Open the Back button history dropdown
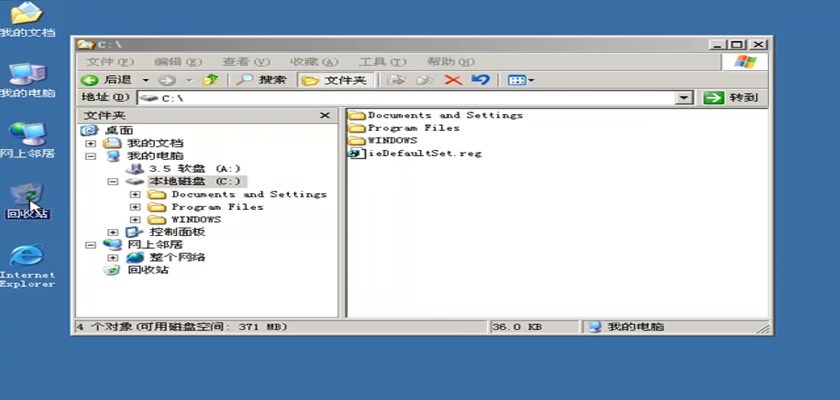The image size is (840, 400). point(146,80)
